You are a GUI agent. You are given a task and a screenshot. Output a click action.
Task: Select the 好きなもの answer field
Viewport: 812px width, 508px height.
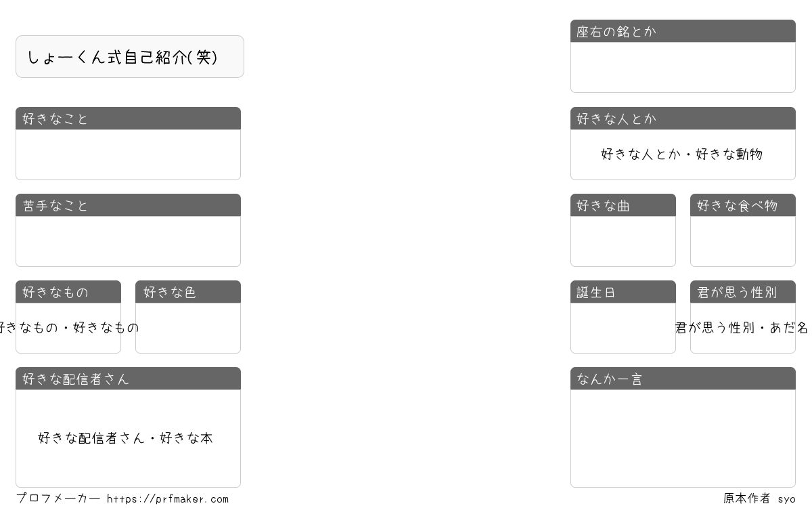[68, 328]
